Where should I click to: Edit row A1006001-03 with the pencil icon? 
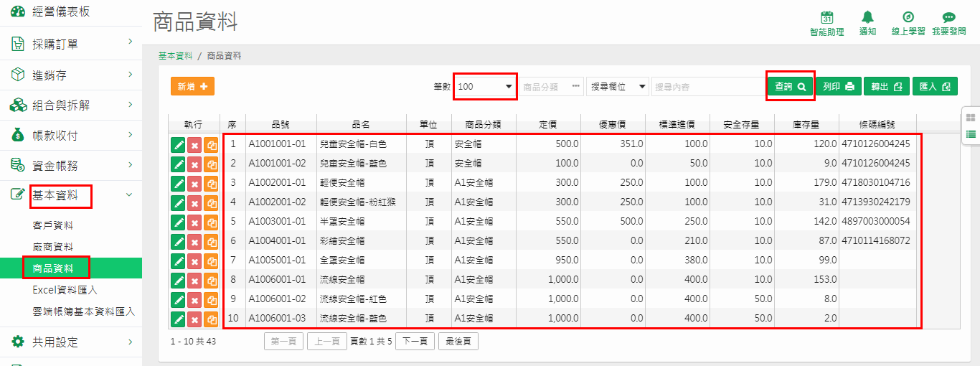pyautogui.click(x=178, y=319)
